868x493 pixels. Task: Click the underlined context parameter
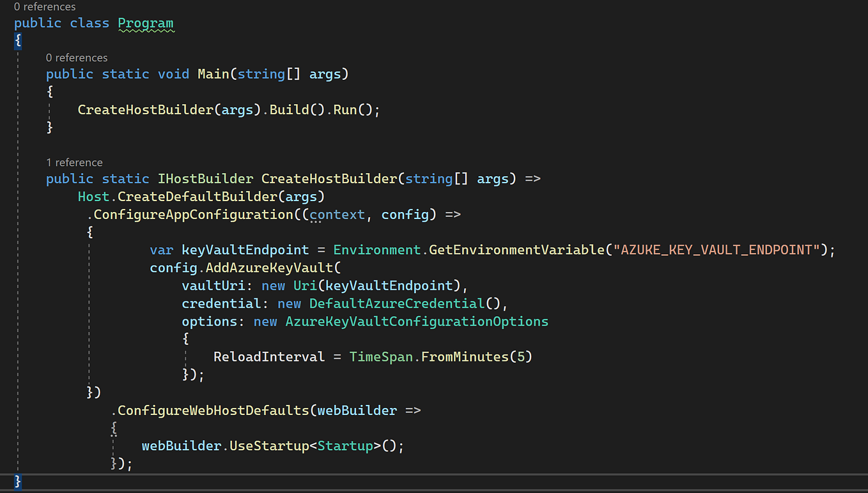pos(336,214)
